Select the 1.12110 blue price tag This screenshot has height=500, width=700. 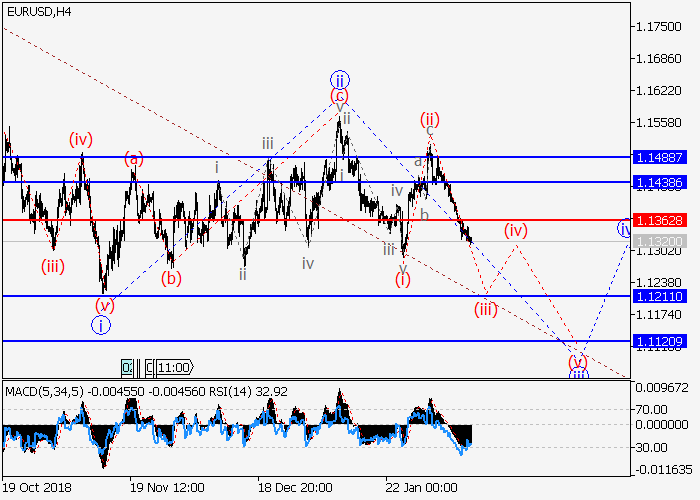659,296
